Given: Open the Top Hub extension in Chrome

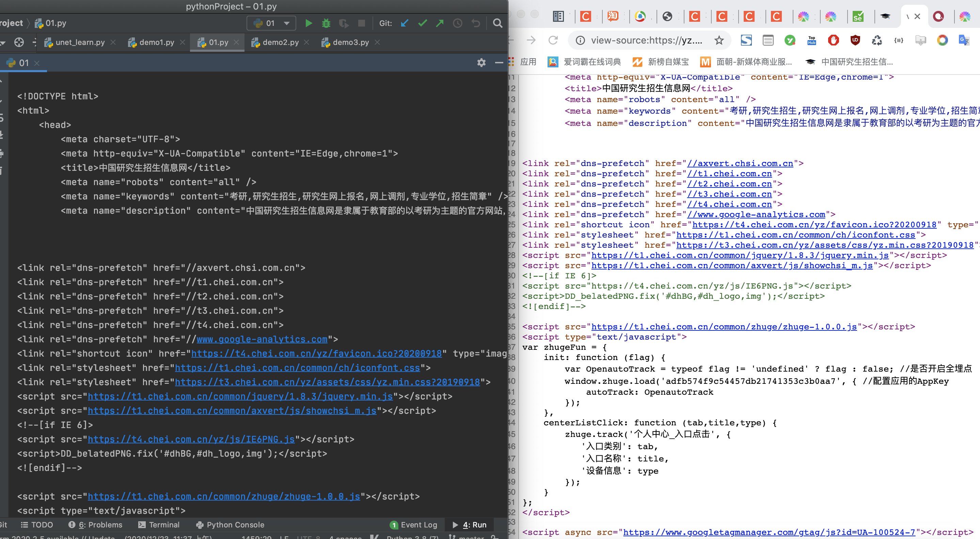Looking at the screenshot, I should pyautogui.click(x=811, y=40).
